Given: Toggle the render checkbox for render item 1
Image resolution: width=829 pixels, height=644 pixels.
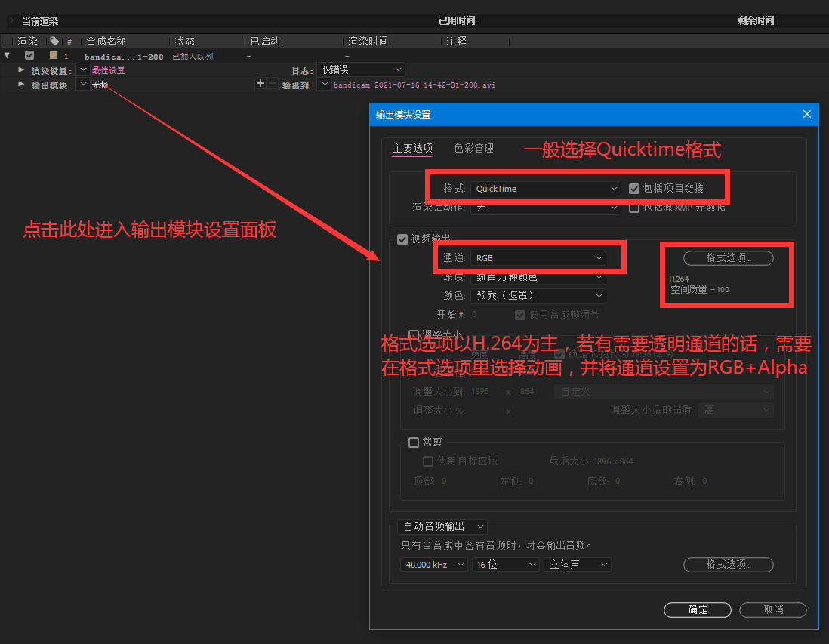Looking at the screenshot, I should [x=29, y=55].
